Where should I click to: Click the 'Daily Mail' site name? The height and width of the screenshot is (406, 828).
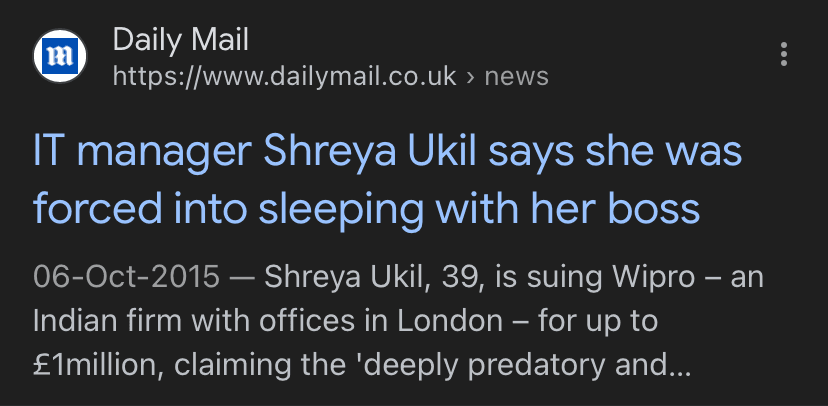[180, 39]
